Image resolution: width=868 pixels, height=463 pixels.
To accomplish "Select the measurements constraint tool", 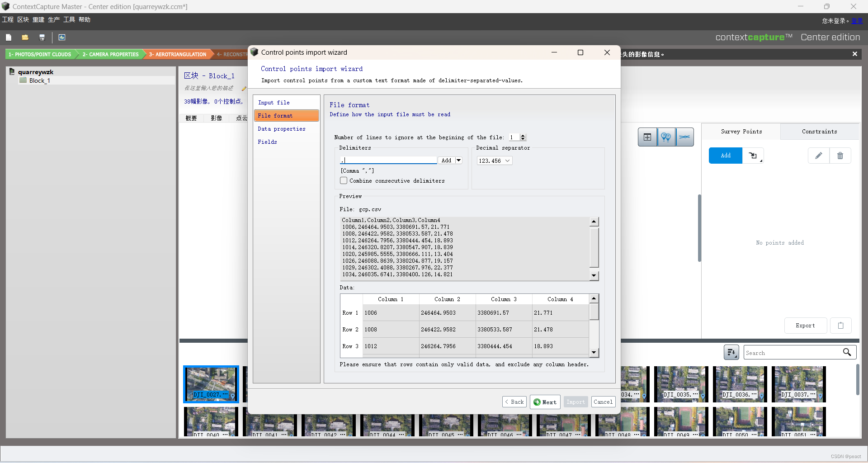I will (x=685, y=137).
